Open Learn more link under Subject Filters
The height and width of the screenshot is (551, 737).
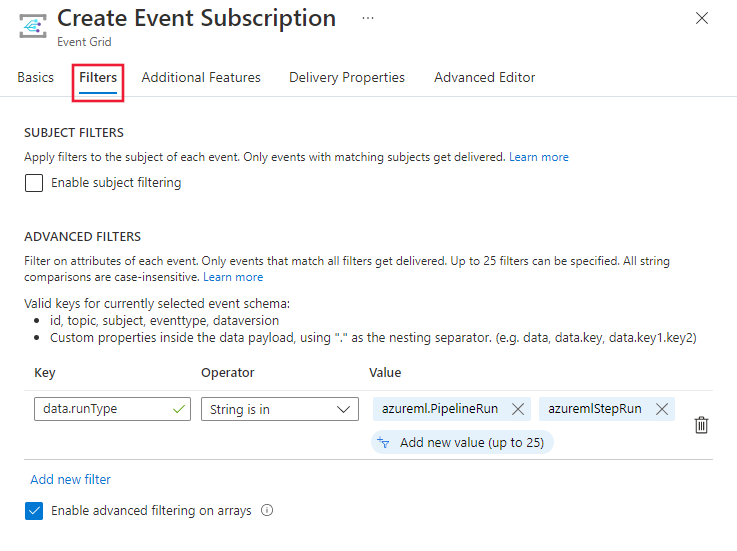coord(538,157)
